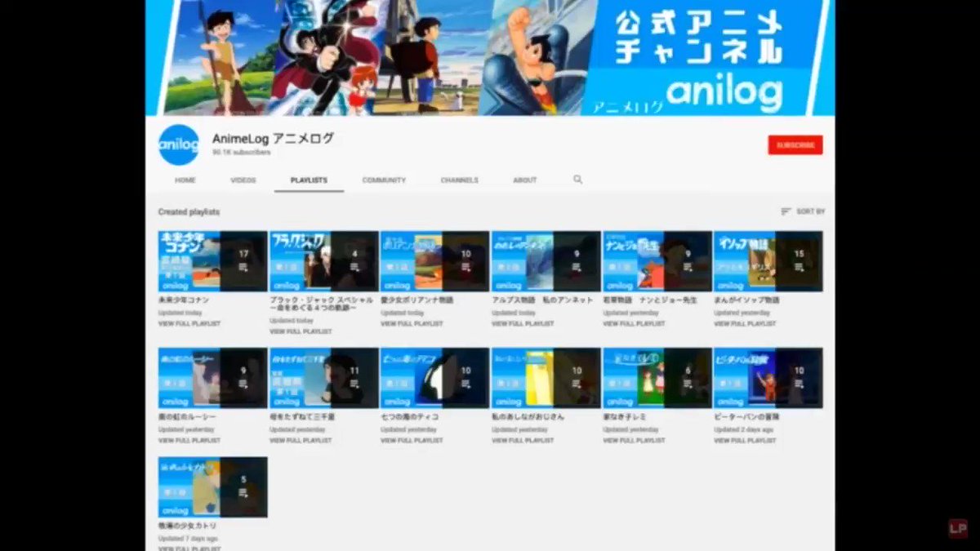Click the 南の虹のルーシー playlist title
This screenshot has height=551, width=980.
(x=187, y=417)
